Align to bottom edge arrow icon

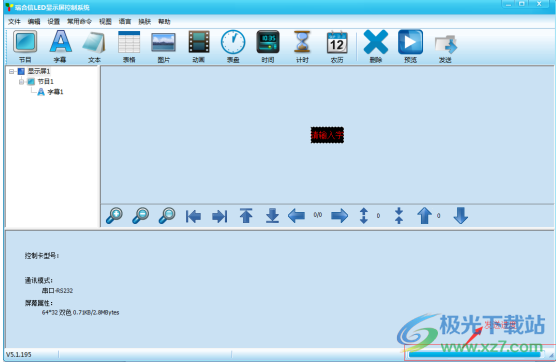(272, 216)
